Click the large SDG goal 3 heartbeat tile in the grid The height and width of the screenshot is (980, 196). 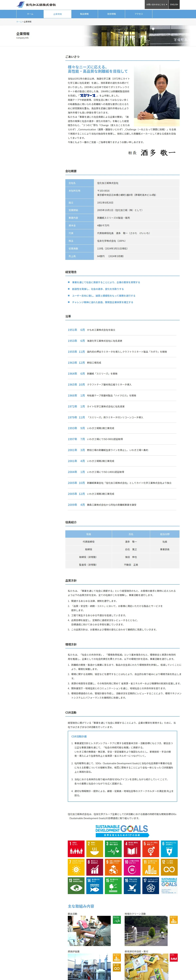[x=113, y=849]
